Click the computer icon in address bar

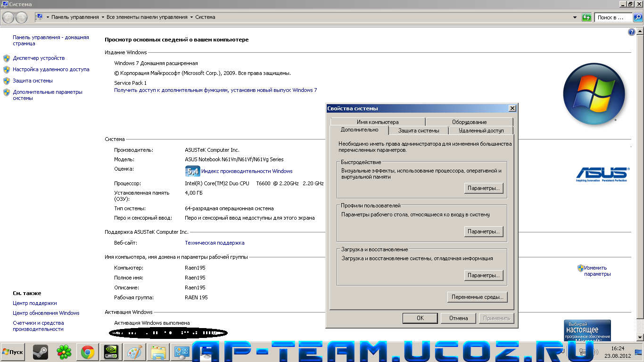point(40,17)
